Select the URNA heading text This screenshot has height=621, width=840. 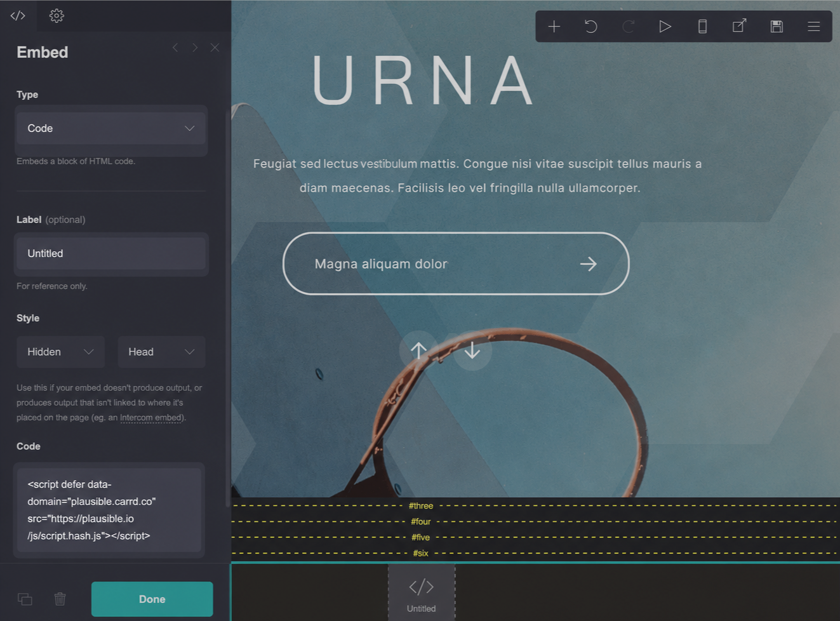pyautogui.click(x=422, y=81)
